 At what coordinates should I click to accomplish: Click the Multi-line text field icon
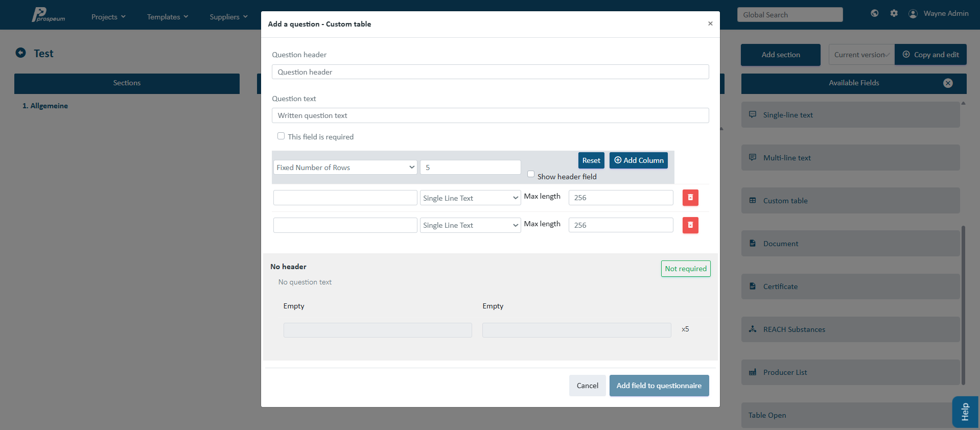[753, 157]
